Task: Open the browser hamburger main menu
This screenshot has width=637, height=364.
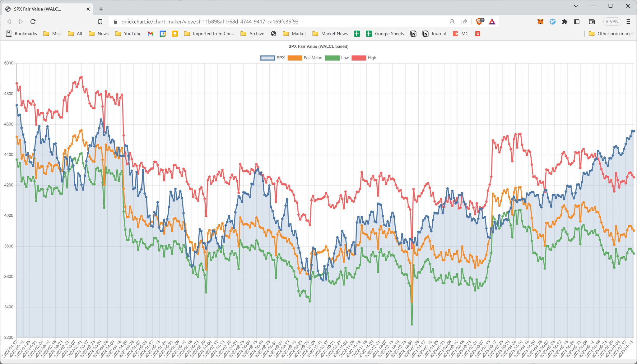Action: 628,21
